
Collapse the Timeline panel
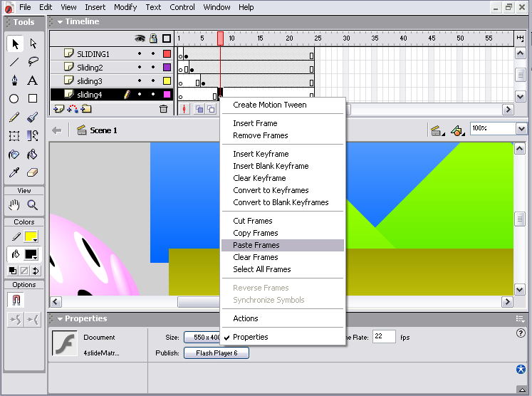pyautogui.click(x=60, y=22)
